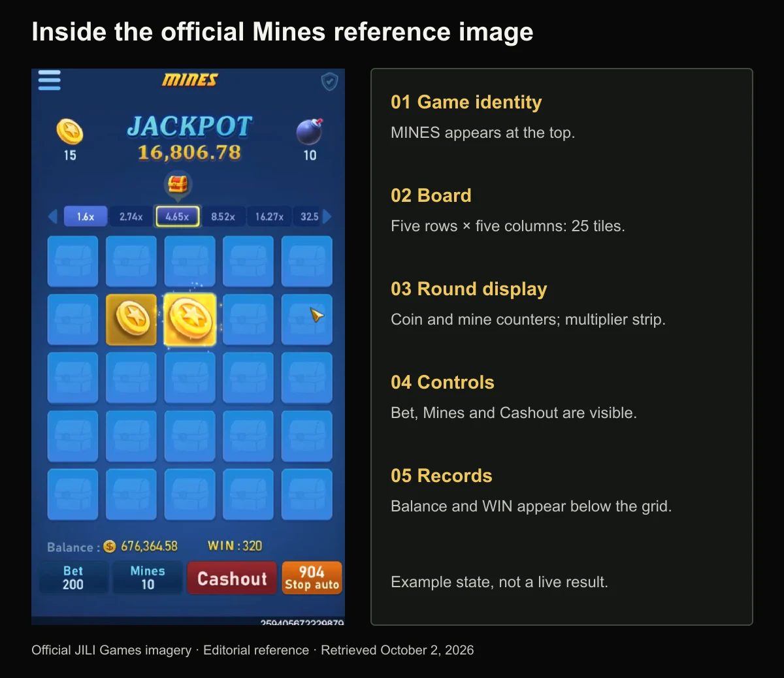Click the bomb mine counter icon

(x=310, y=131)
